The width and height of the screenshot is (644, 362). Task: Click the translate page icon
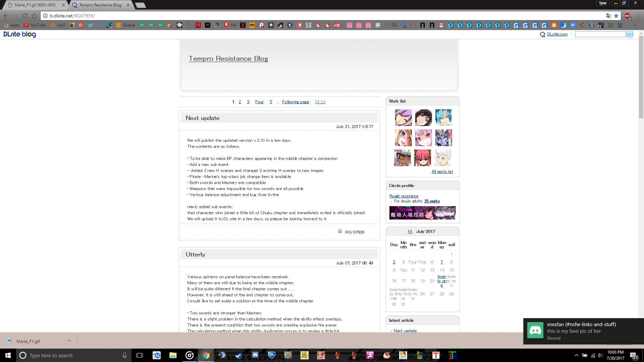(x=608, y=16)
